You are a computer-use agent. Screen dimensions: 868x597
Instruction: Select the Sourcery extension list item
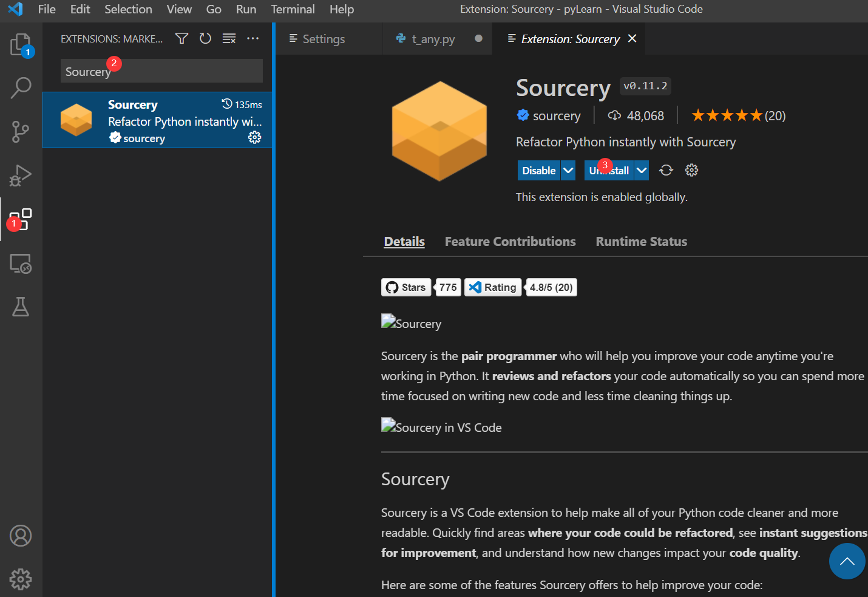click(x=157, y=120)
